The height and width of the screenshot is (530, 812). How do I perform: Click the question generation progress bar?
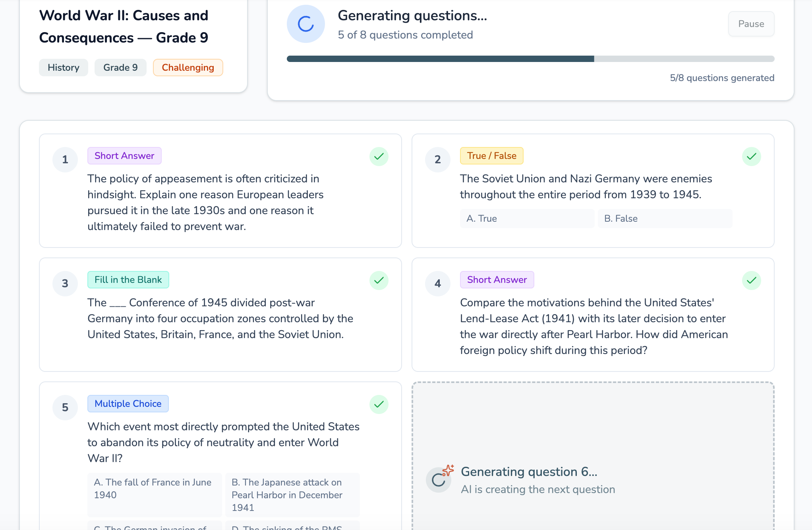(530, 58)
